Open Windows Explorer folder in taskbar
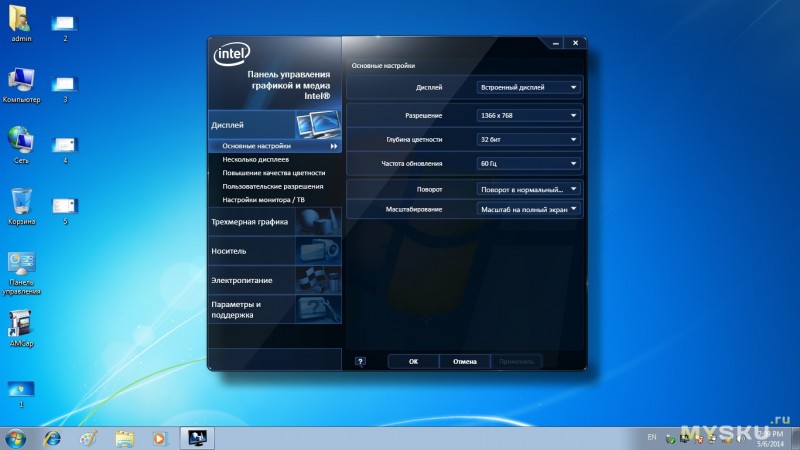The image size is (800, 450). (x=124, y=438)
